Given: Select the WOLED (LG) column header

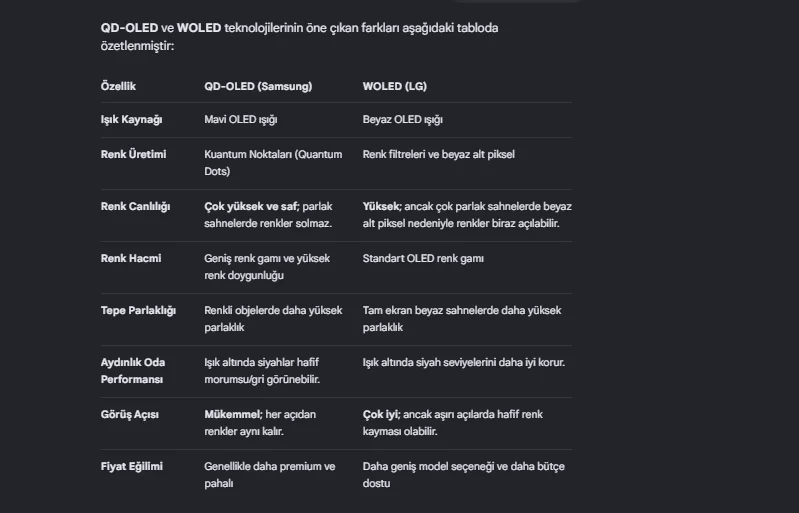Looking at the screenshot, I should [394, 86].
